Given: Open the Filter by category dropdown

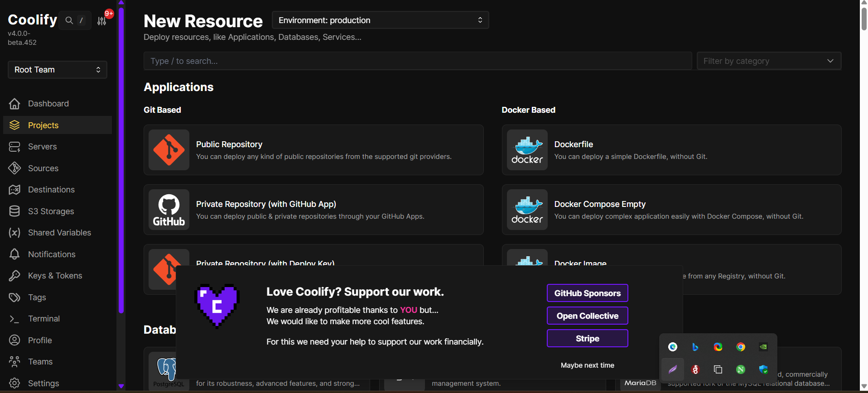Looking at the screenshot, I should pos(768,61).
